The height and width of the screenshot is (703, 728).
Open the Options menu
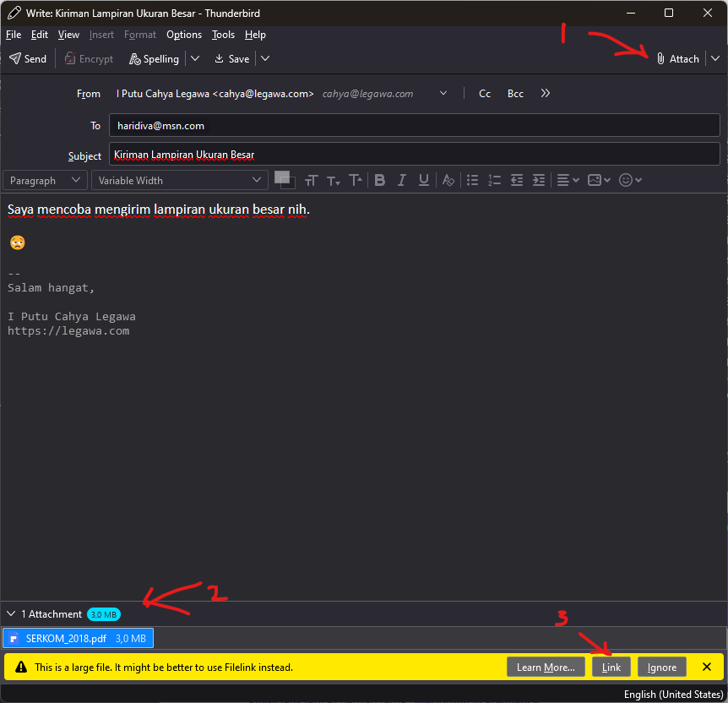(x=184, y=35)
